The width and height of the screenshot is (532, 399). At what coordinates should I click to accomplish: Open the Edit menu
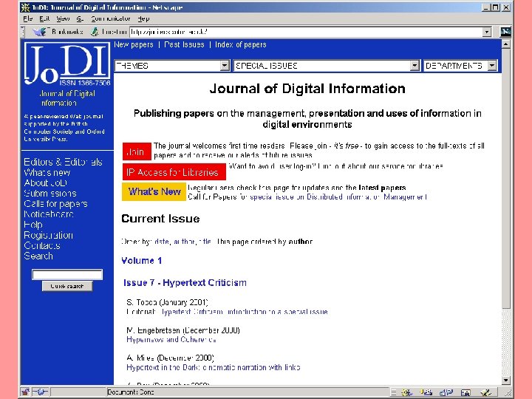tap(44, 18)
